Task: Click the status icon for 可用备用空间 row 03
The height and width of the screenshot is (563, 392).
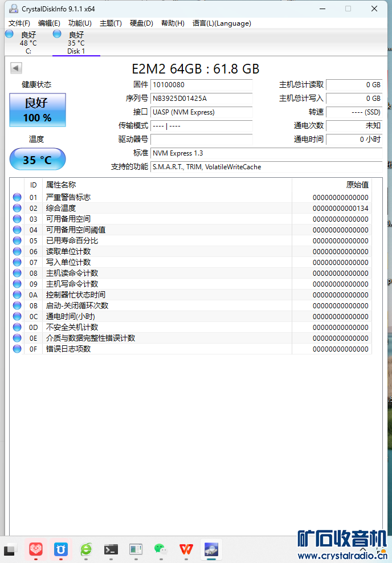Action: [x=17, y=219]
